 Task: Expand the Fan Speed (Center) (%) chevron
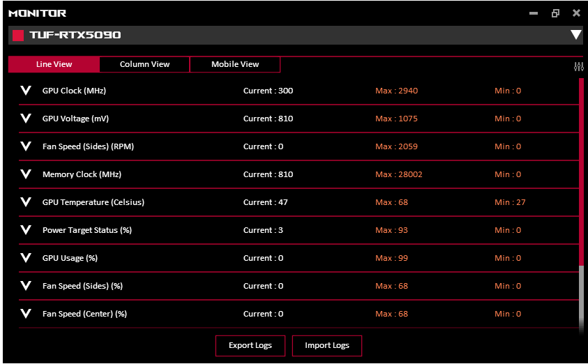coord(26,313)
